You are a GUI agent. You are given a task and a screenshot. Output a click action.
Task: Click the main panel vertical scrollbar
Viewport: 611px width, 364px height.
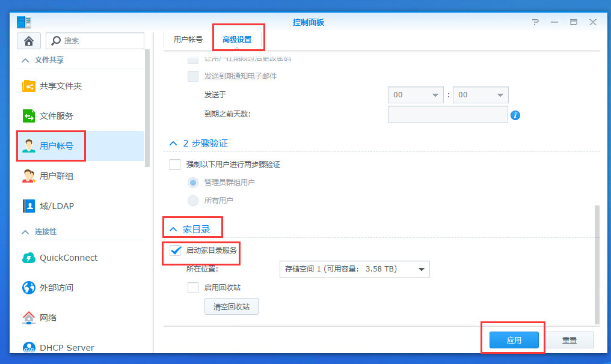tap(597, 265)
